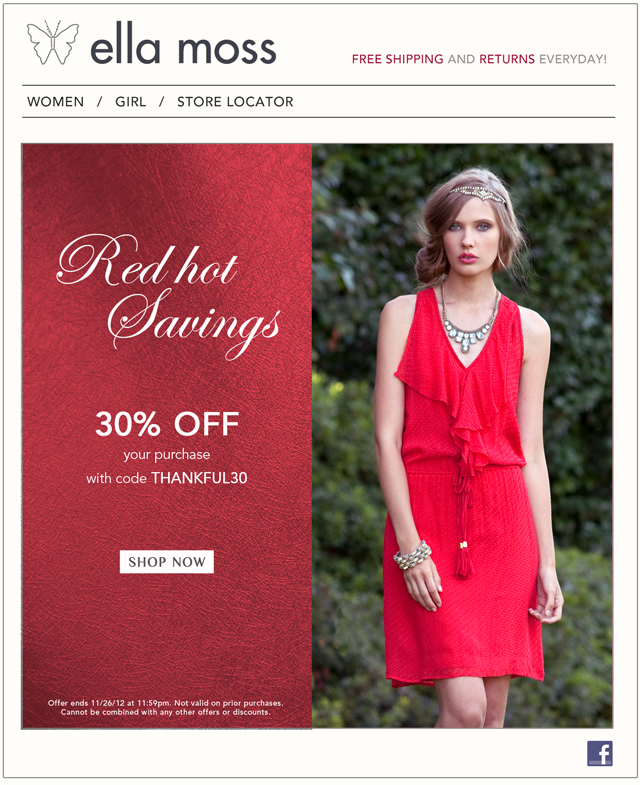Open STORE LOCATOR link
Screen dimensions: 640x785
click(235, 102)
